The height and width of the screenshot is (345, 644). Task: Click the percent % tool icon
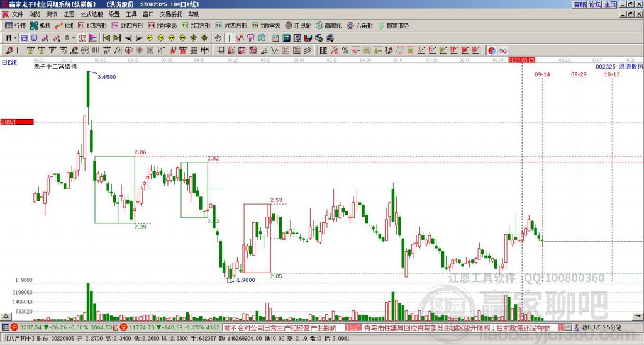[x=345, y=50]
